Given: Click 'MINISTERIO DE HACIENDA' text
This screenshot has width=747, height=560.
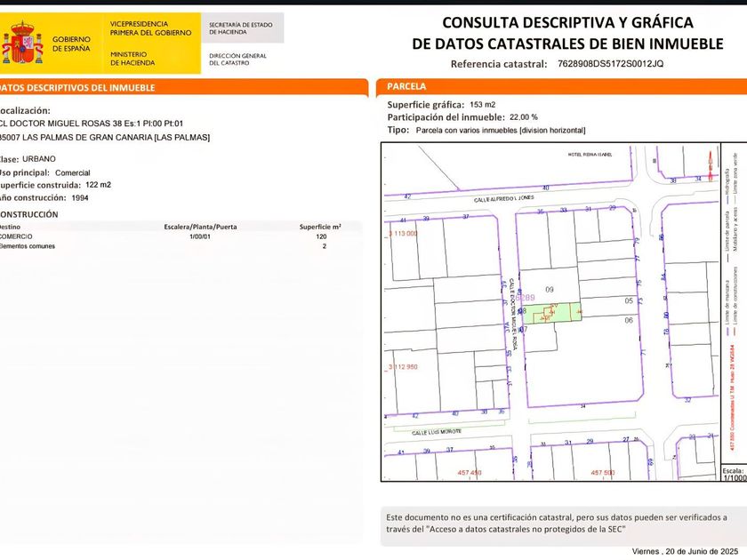Looking at the screenshot, I should pos(133,59).
